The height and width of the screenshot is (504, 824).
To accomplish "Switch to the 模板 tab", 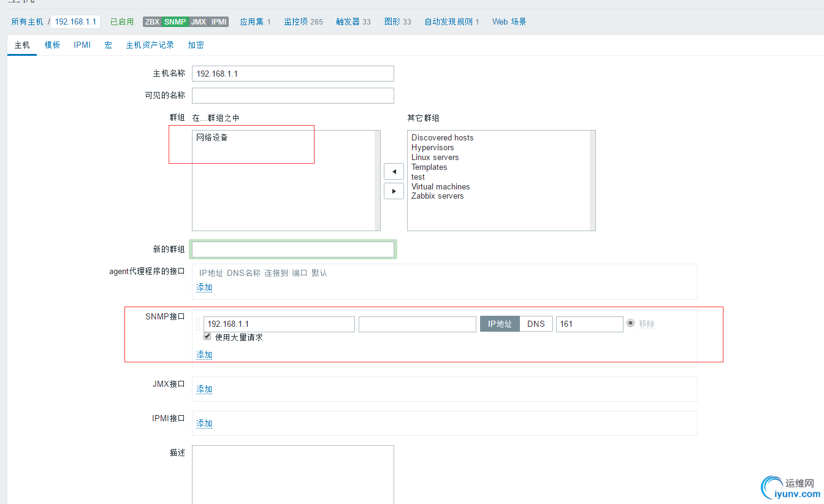I will tap(52, 45).
